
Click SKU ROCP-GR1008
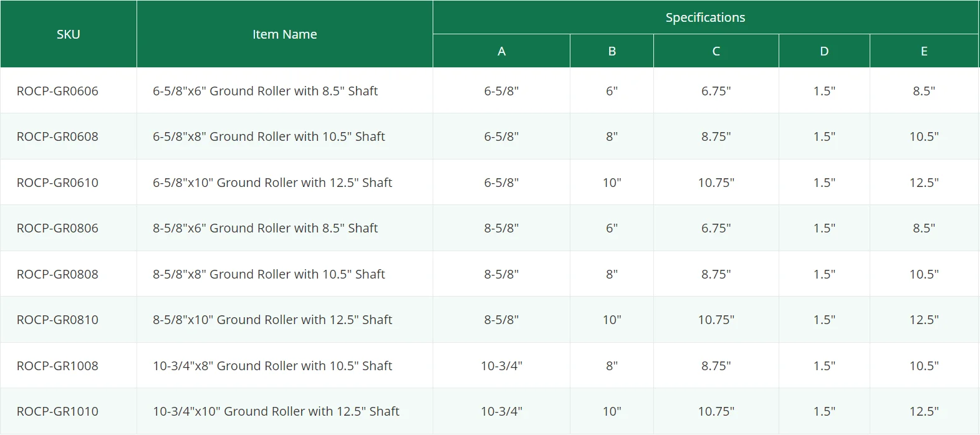pyautogui.click(x=57, y=366)
